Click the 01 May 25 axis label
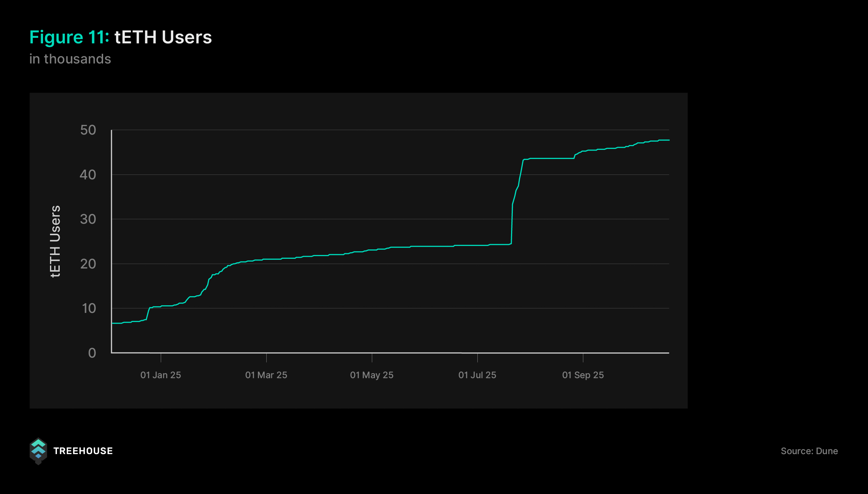The height and width of the screenshot is (494, 868). [372, 375]
